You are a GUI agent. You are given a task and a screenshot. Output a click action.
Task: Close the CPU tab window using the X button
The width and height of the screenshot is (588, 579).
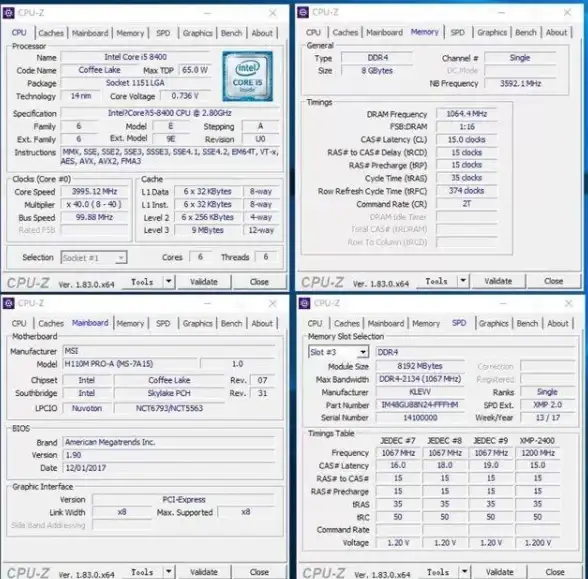[x=273, y=13]
